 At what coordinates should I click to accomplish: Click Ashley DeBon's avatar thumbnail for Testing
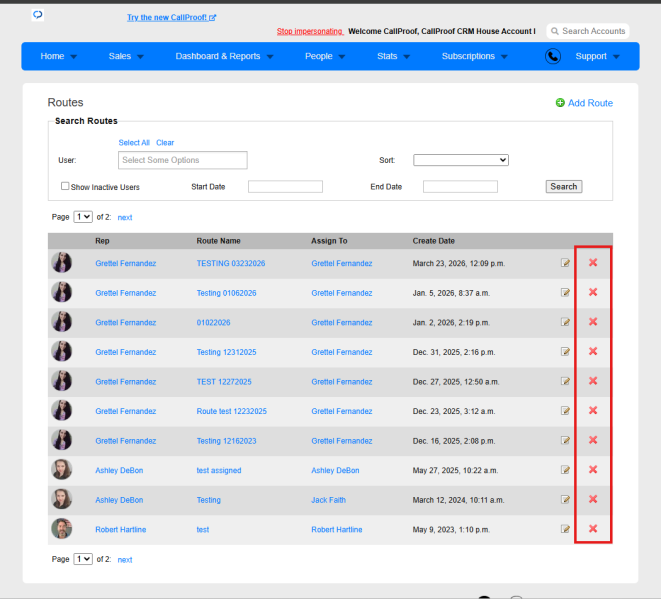[62, 499]
